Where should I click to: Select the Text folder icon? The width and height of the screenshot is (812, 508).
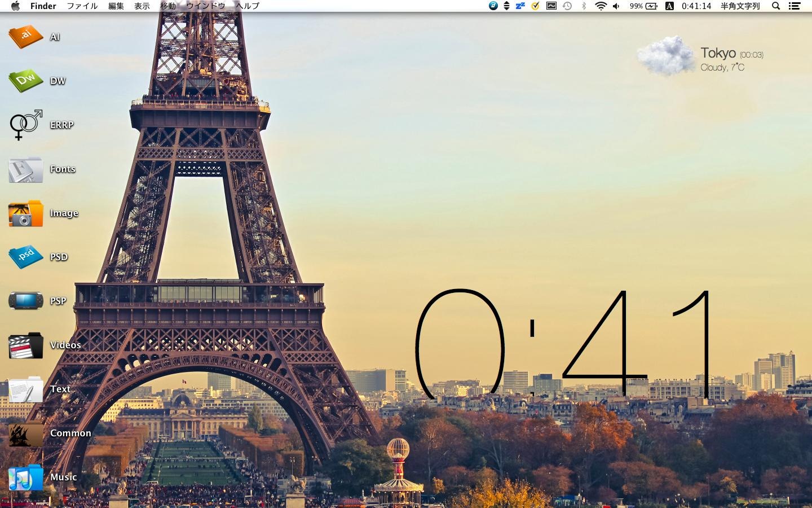26,389
